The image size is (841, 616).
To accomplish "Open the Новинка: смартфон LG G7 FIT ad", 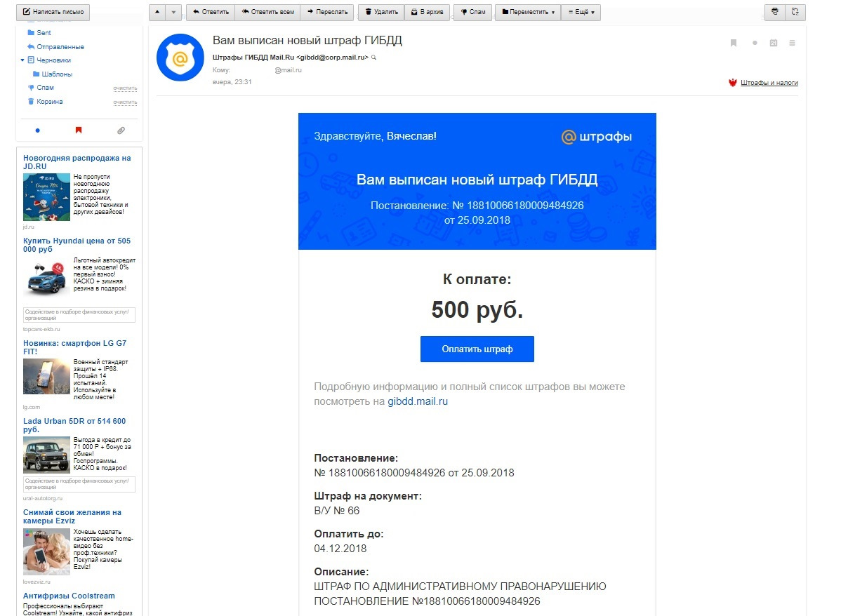I will click(x=74, y=347).
